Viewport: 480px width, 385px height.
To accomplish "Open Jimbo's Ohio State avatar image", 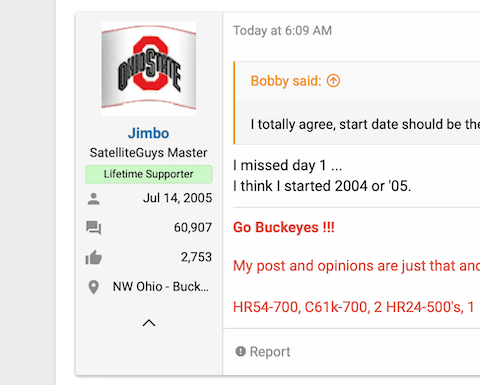I will [x=149, y=69].
